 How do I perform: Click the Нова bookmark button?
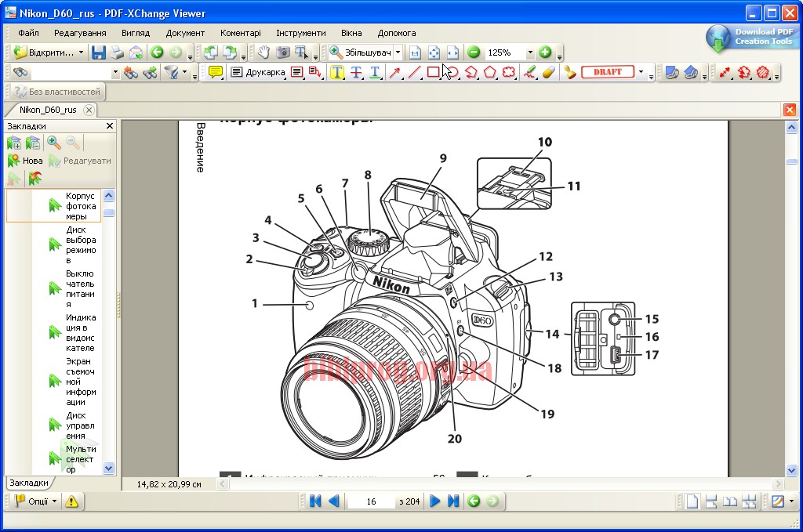pos(26,161)
